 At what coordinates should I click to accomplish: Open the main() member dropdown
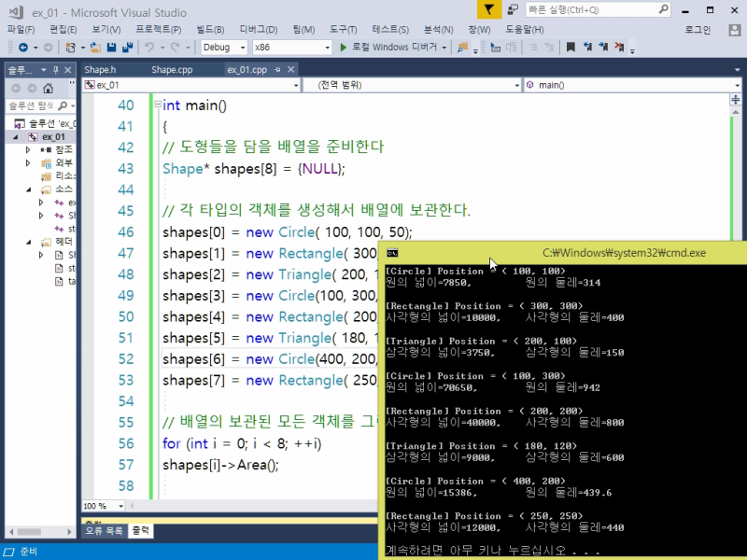737,85
